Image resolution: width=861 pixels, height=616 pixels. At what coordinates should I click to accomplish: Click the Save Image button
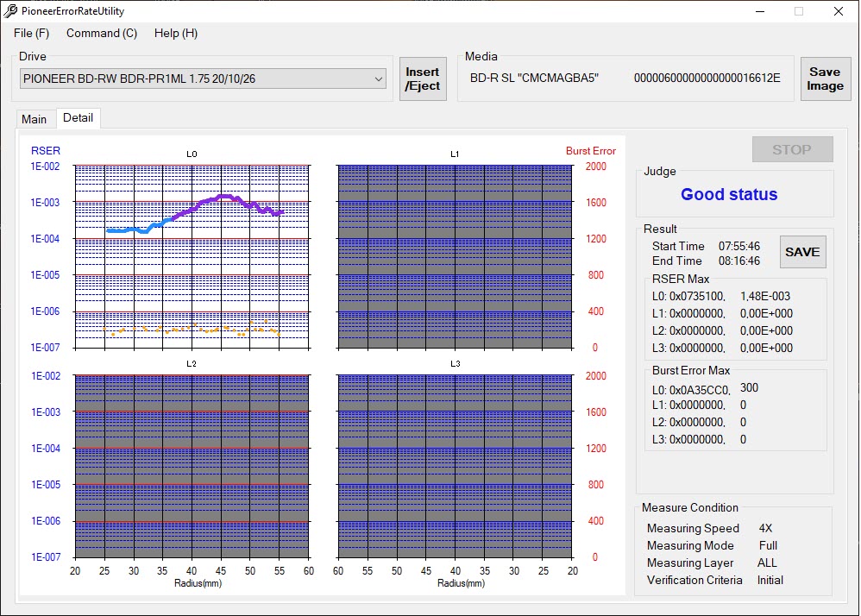click(x=824, y=79)
